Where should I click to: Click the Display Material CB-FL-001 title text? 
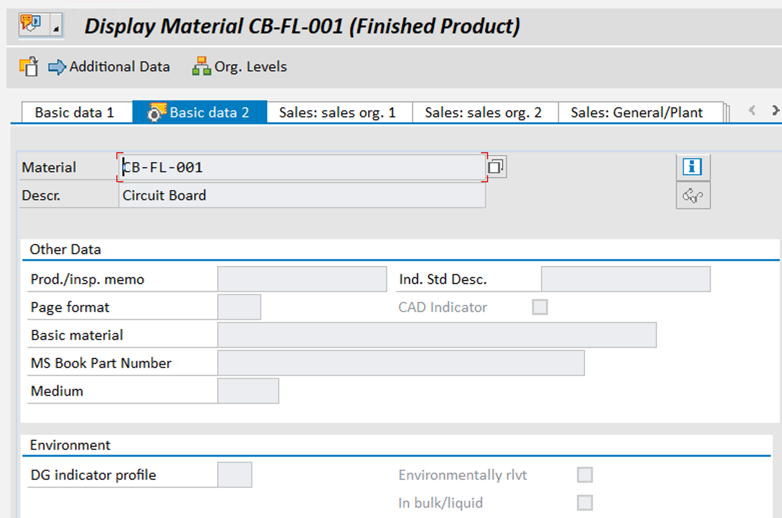[x=302, y=26]
